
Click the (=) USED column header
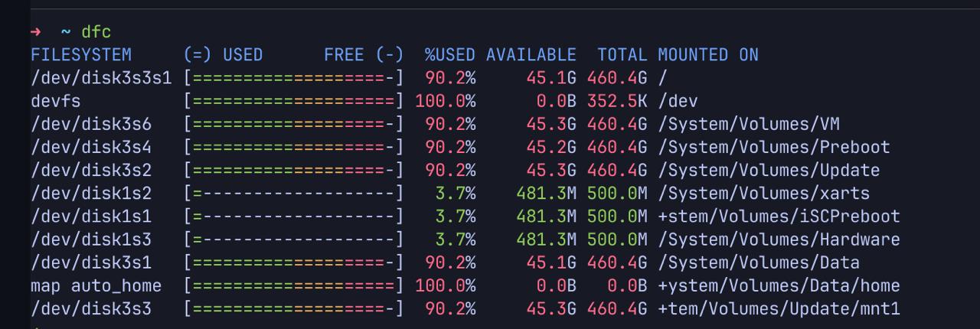coord(223,55)
